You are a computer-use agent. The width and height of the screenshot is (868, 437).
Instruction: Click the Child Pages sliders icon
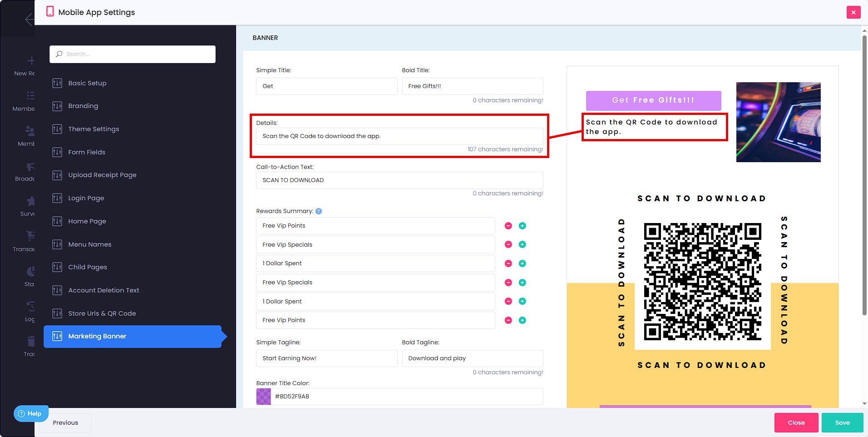click(x=57, y=267)
